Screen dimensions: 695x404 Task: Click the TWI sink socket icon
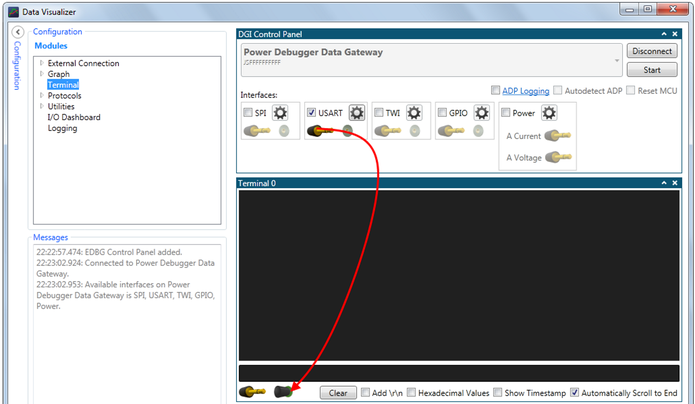click(415, 131)
